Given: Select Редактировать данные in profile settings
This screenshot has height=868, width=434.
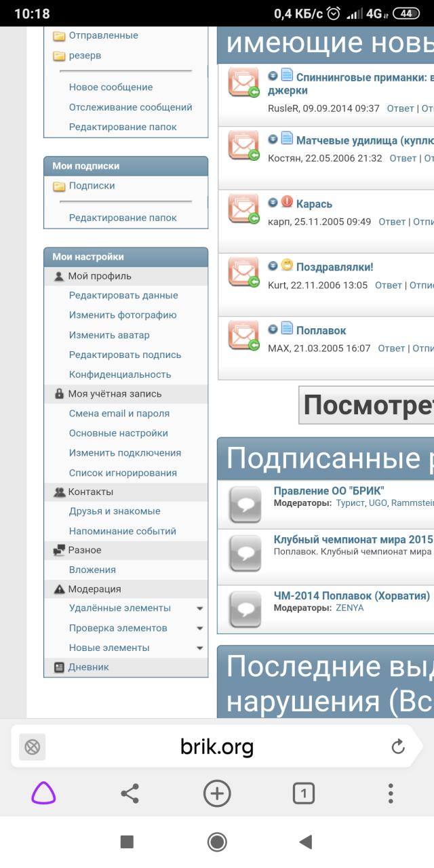Looking at the screenshot, I should (123, 296).
